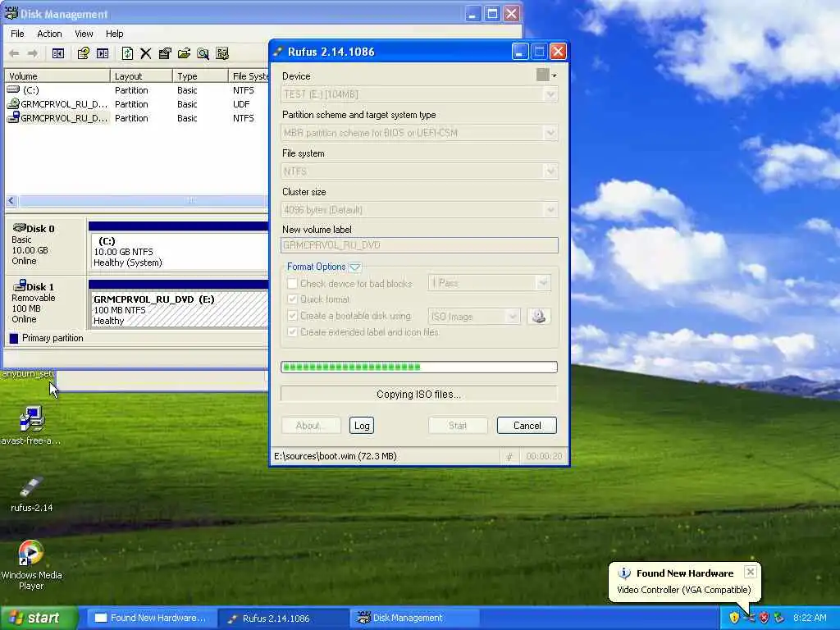
Task: Open the Action menu in Disk Management
Action: 49,33
